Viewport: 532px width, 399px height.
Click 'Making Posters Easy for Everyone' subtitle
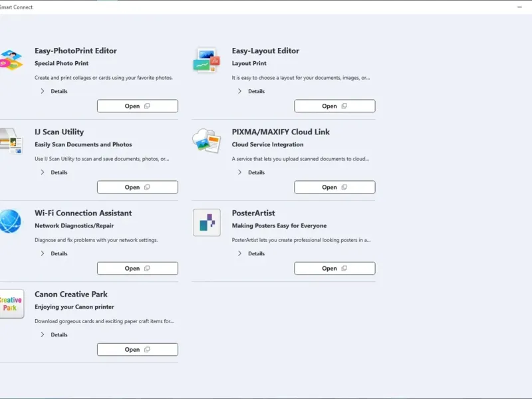(x=279, y=225)
